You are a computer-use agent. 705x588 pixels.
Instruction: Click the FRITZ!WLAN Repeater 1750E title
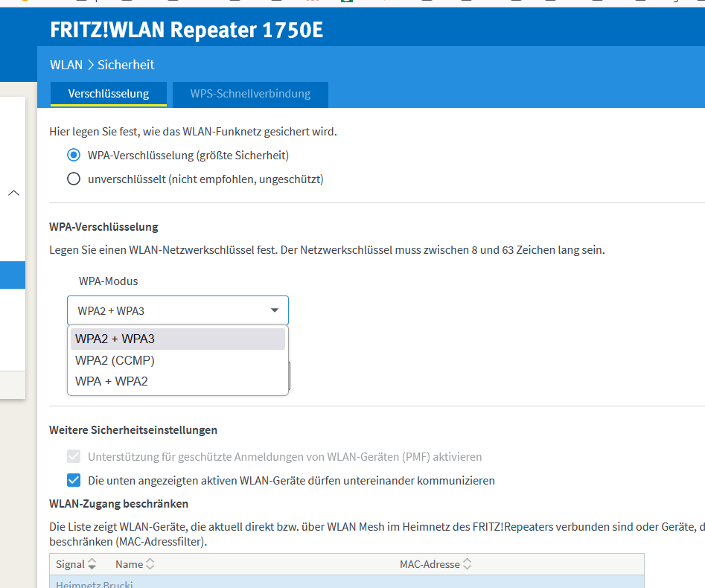click(187, 30)
